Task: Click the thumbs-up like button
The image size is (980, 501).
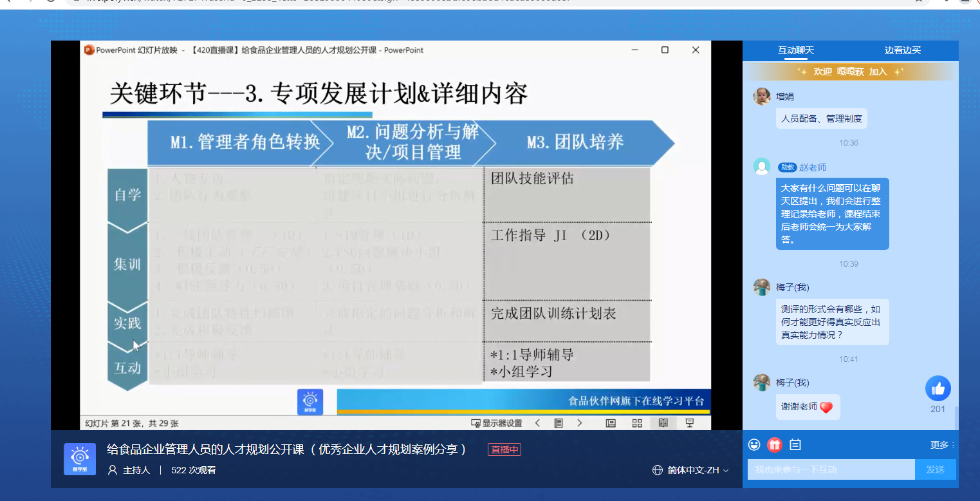Action: click(x=938, y=388)
